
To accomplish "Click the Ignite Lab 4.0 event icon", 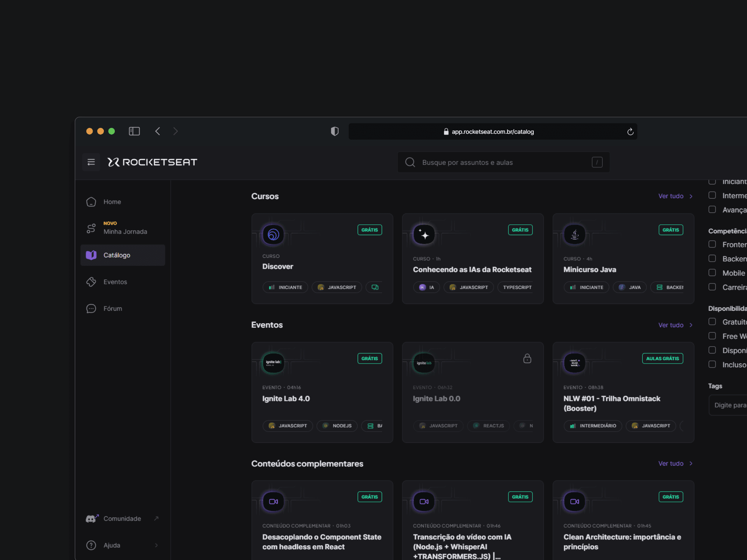I will (x=273, y=363).
